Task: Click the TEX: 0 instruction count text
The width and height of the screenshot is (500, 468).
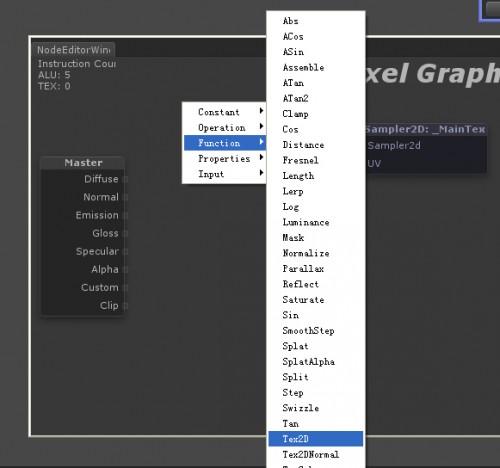Action: 54,86
